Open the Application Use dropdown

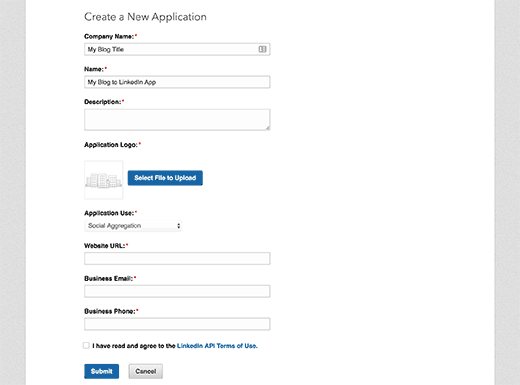[133, 226]
